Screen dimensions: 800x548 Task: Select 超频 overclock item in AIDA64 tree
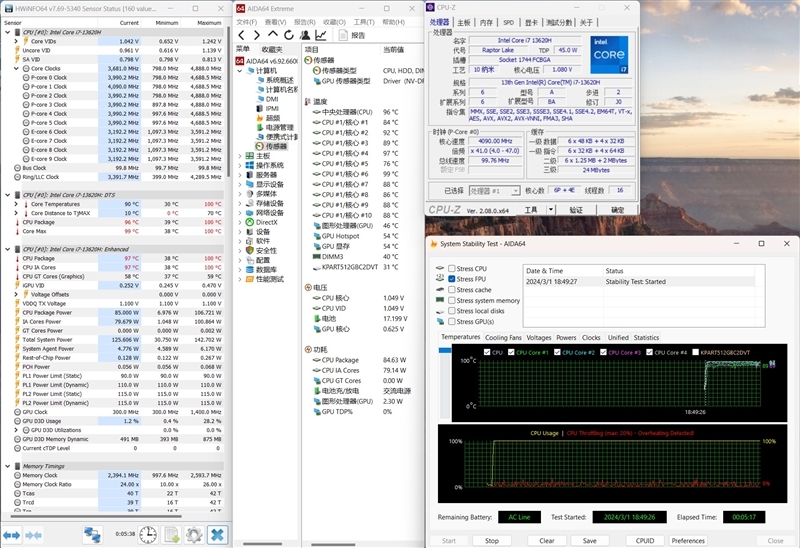[268, 118]
